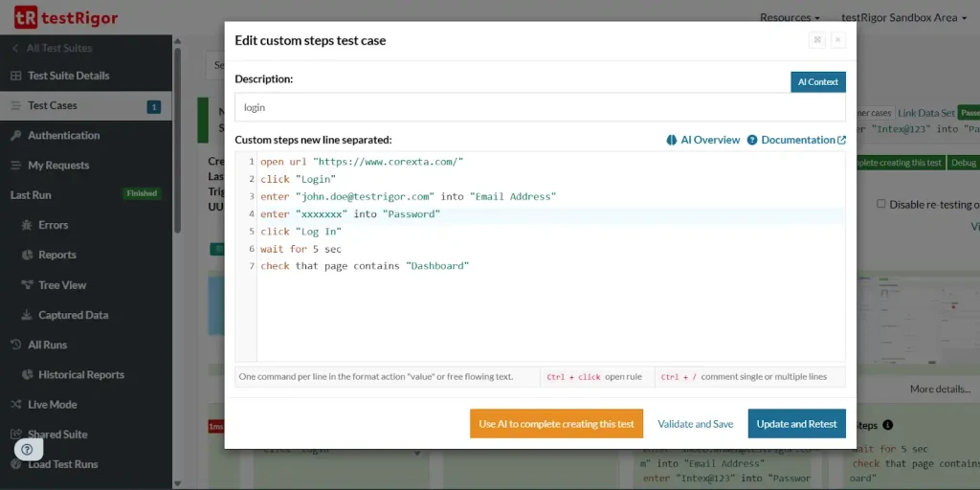Viewport: 980px width, 490px height.
Task: Click Link Data Set in background
Action: coord(926,113)
